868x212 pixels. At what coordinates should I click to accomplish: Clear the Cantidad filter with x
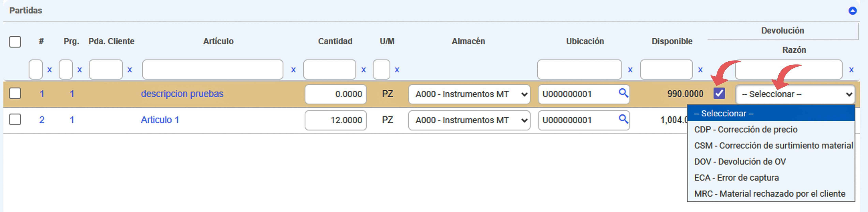363,70
